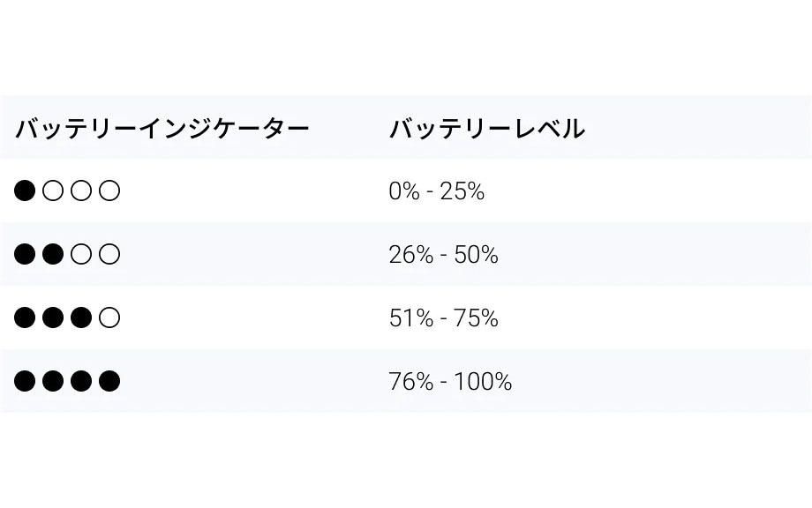Viewport: 812px width, 508px height.
Task: Click the middle empty circle in the 0% - 25% row
Action: pyautogui.click(x=80, y=190)
